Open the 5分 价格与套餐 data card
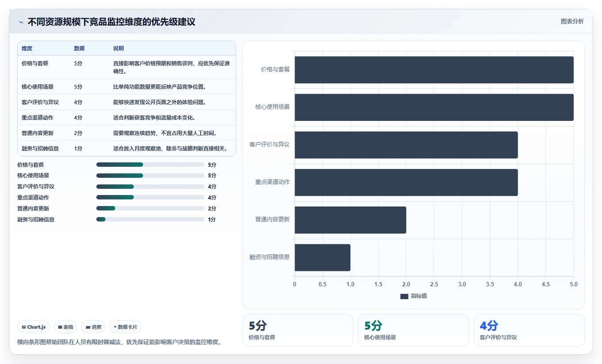 [298, 330]
